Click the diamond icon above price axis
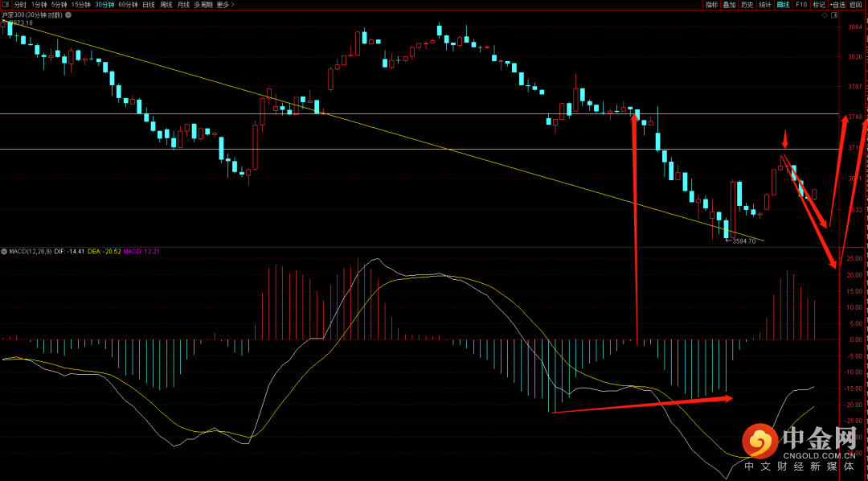The width and height of the screenshot is (868, 481). point(825,15)
